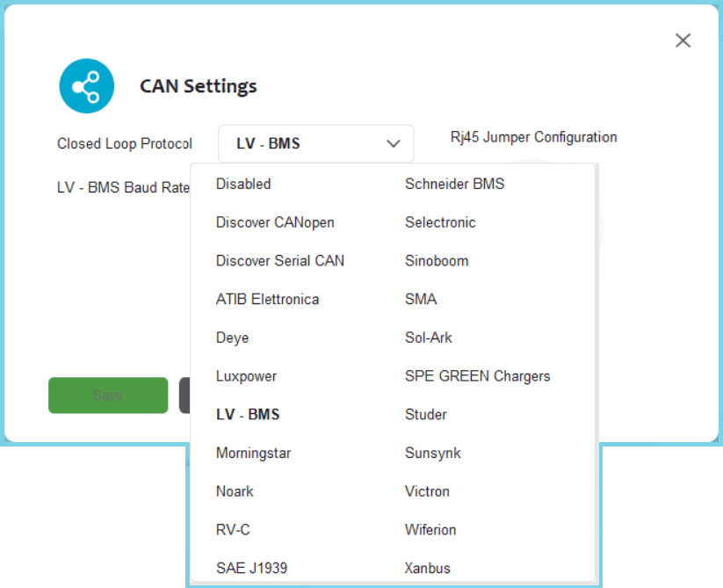This screenshot has height=588, width=723.
Task: Select Deye from the list
Action: (x=233, y=338)
